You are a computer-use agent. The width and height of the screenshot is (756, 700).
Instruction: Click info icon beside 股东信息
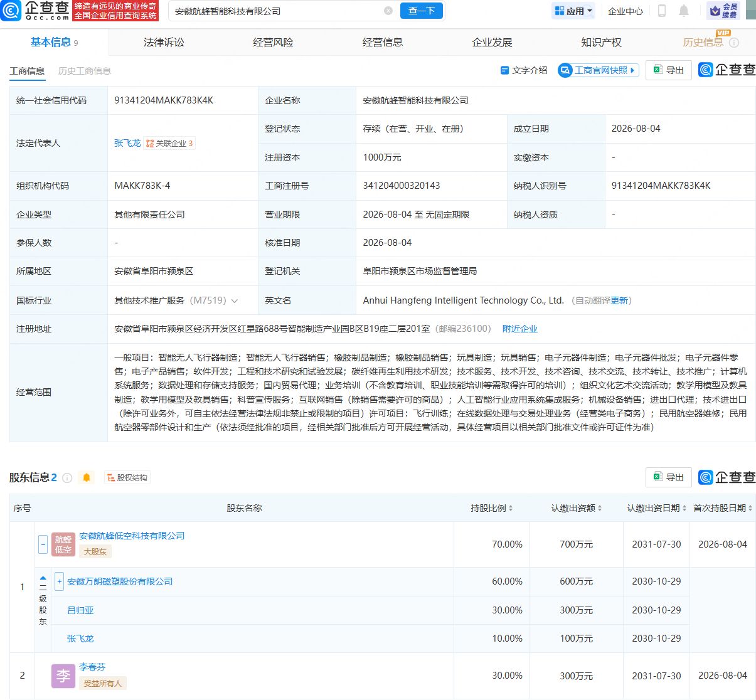click(x=67, y=478)
